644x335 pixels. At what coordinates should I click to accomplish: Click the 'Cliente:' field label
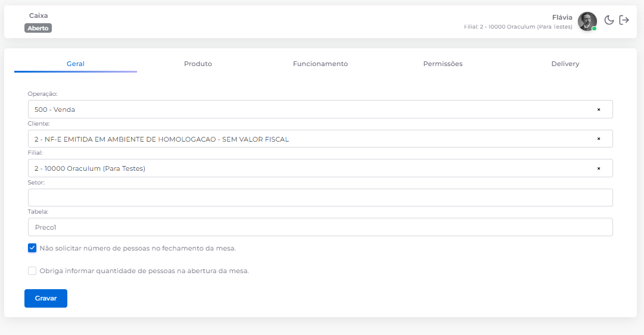39,123
